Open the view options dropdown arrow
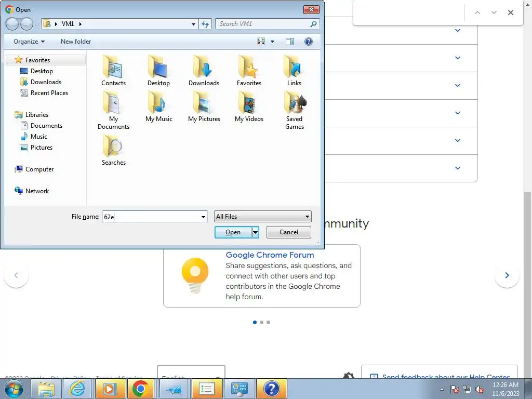This screenshot has width=532, height=399. point(272,42)
